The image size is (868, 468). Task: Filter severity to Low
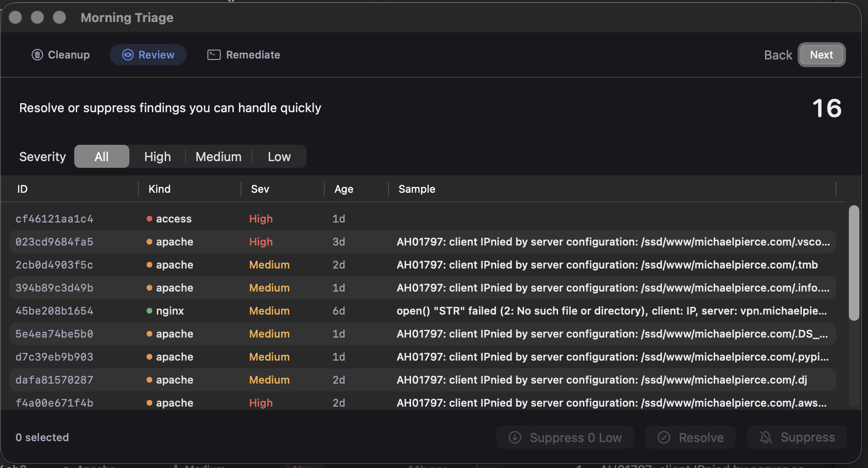click(x=279, y=157)
